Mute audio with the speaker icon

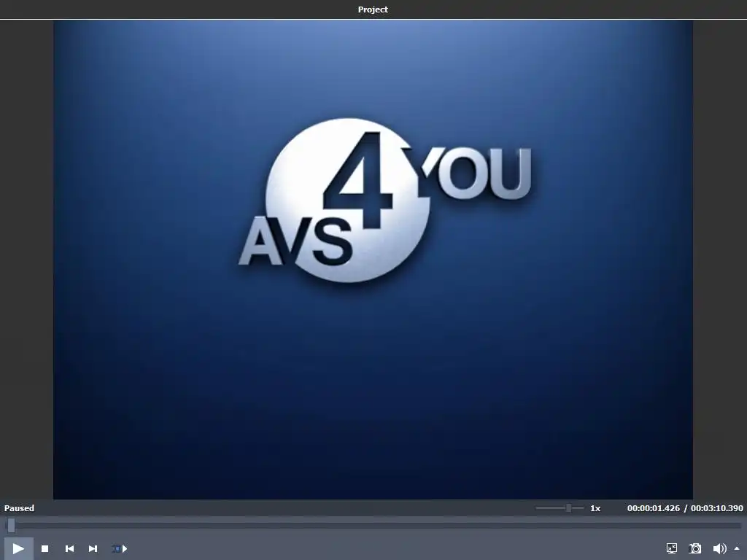tap(719, 548)
